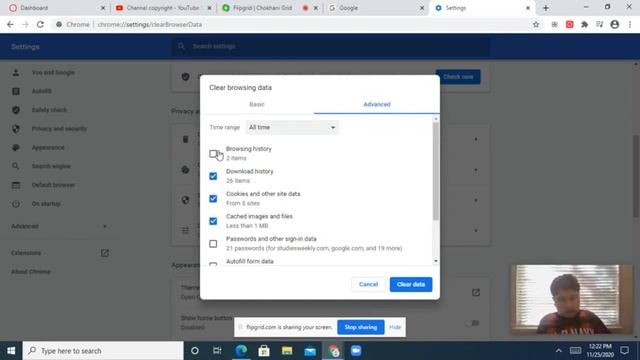
Task: Click the Check now button
Action: (x=458, y=77)
